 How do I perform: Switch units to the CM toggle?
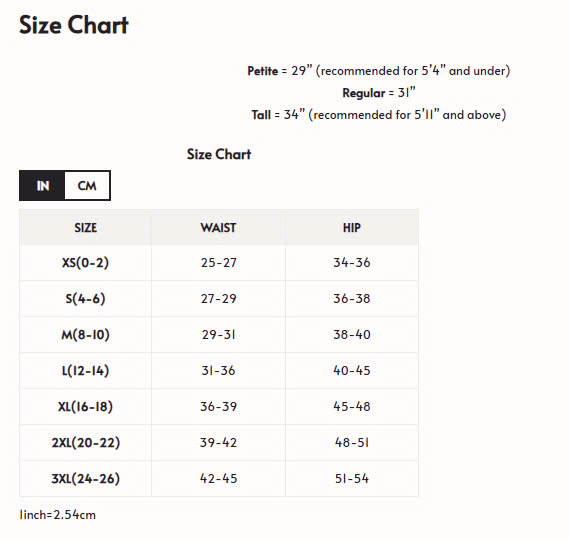[87, 185]
